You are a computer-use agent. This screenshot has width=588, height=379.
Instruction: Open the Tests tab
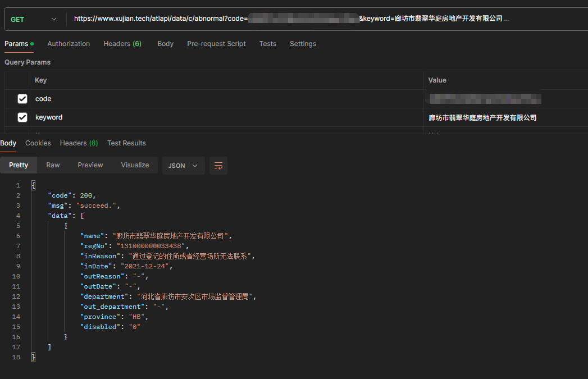(268, 44)
